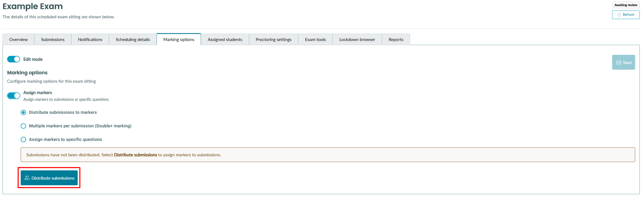644x199 pixels.
Task: Toggle the Edit mode switch
Action: [x=14, y=59]
